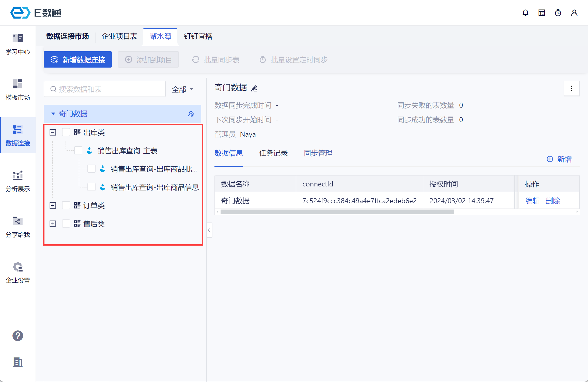This screenshot has width=588, height=382.
Task: Open the timer icon in header
Action: [558, 13]
